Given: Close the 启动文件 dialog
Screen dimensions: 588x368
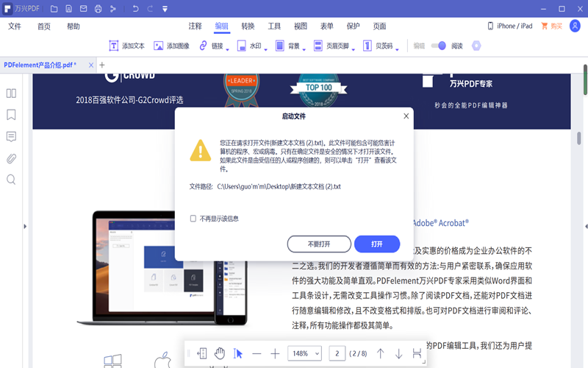Looking at the screenshot, I should [406, 116].
